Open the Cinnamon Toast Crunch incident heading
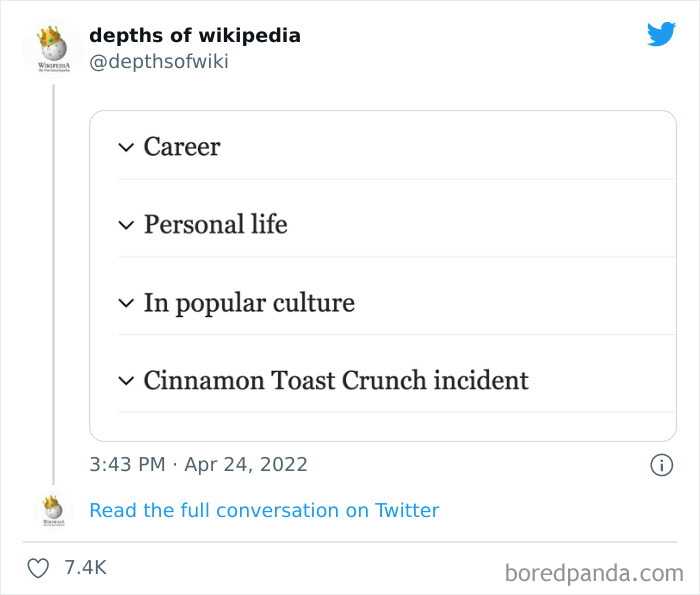The width and height of the screenshot is (700, 595). (336, 380)
